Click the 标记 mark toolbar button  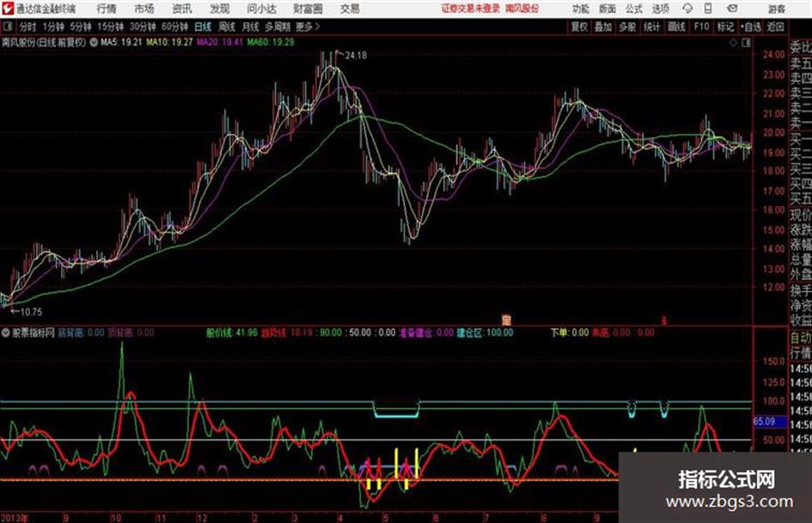point(725,27)
